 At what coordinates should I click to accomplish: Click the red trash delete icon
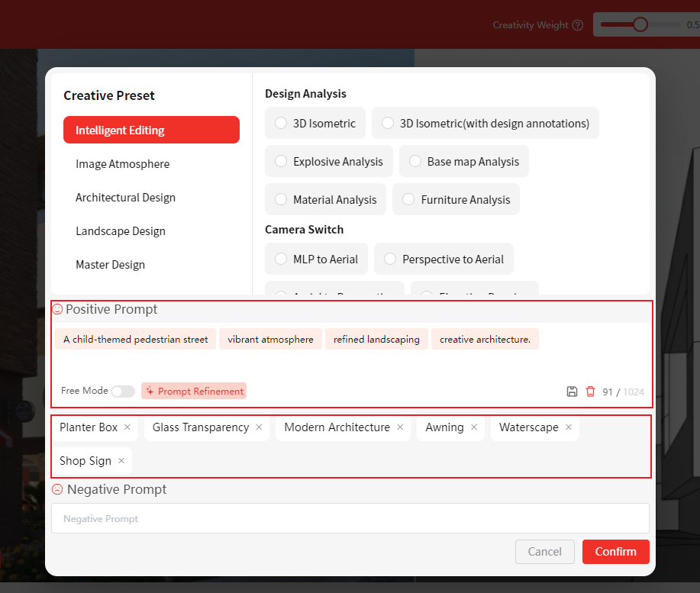tap(590, 392)
